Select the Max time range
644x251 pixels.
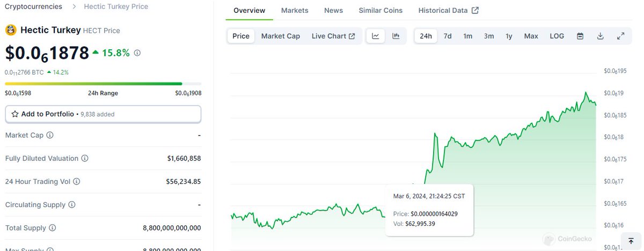531,36
